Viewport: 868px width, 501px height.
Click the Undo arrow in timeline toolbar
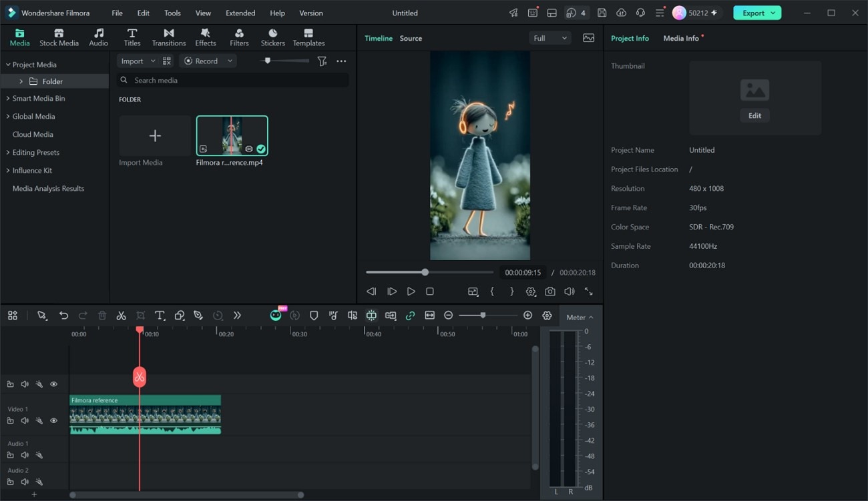point(63,316)
